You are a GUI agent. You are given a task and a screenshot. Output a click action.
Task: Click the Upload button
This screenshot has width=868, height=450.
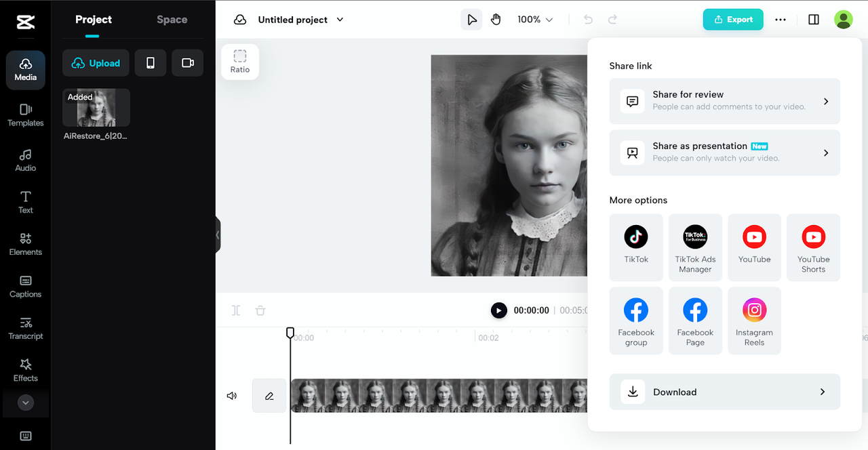pos(96,63)
